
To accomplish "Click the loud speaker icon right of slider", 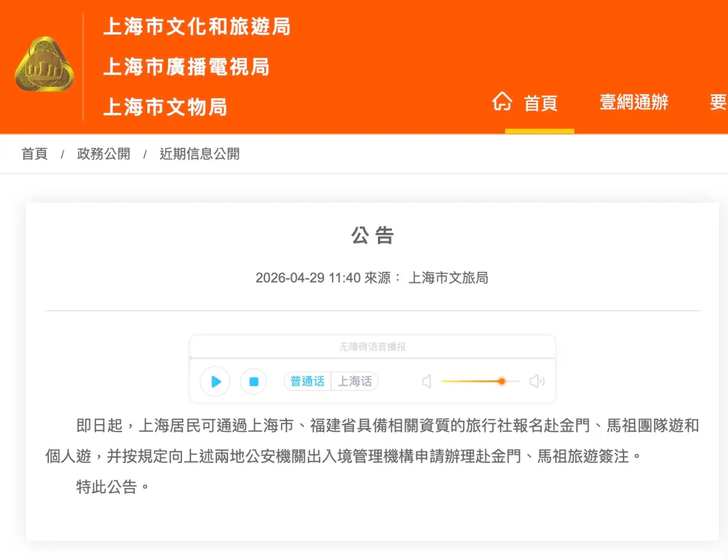I will click(536, 382).
